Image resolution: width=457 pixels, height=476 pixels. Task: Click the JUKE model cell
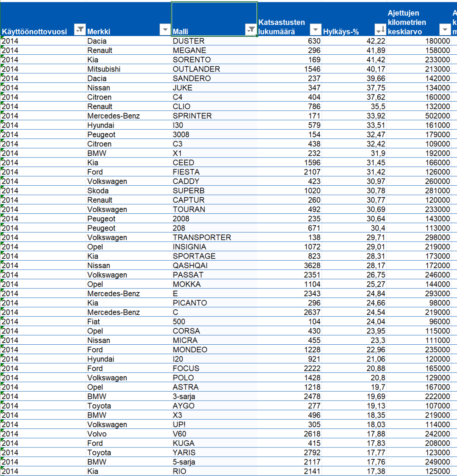[214, 88]
